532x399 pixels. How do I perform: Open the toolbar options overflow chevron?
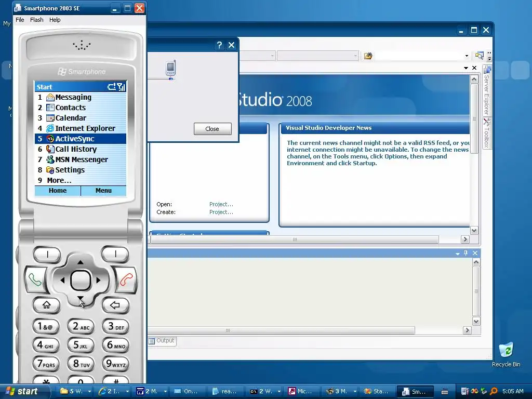tap(489, 56)
